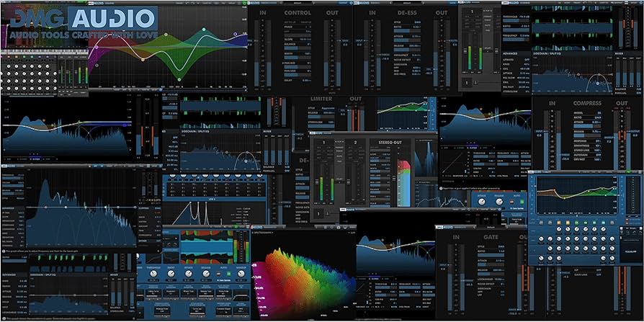644x322 pixels.
Task: Click the LOOKAHEAD value in the GATE panel
Action: pos(499,279)
